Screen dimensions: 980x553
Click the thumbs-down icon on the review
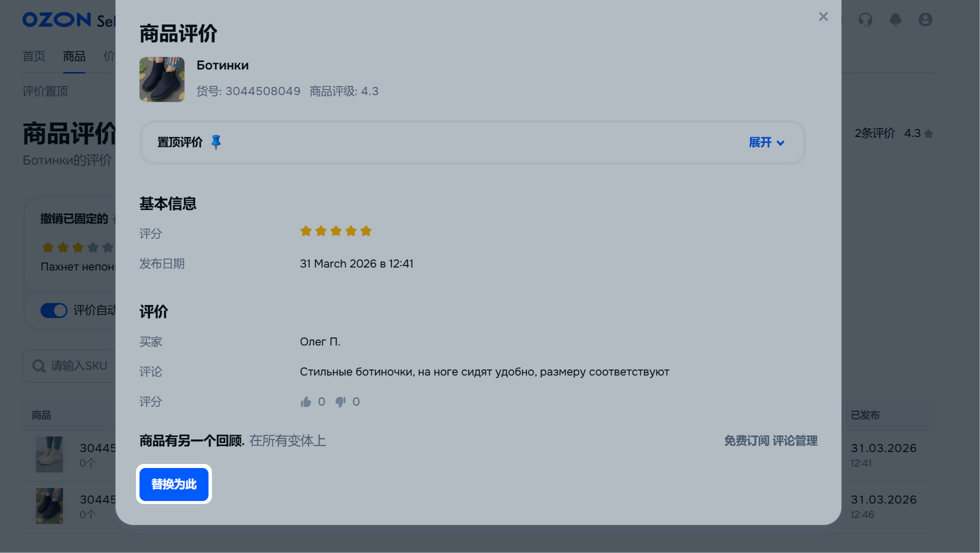point(340,402)
